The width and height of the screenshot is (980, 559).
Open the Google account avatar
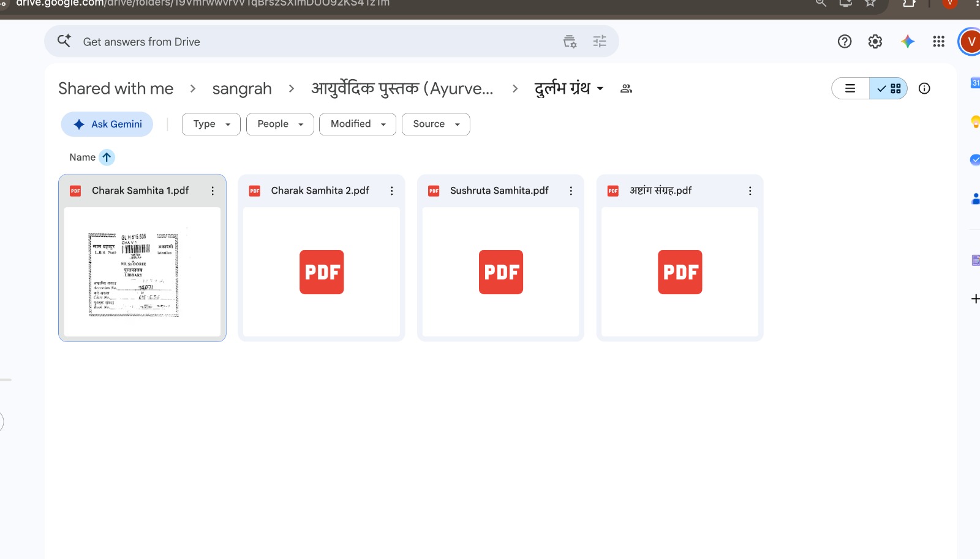[x=970, y=42]
